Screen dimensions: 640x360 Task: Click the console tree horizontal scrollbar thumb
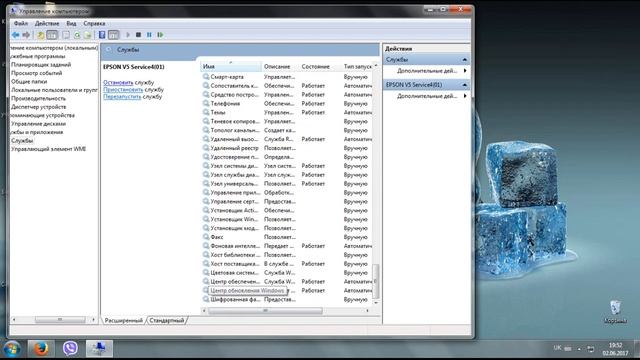[x=60, y=320]
